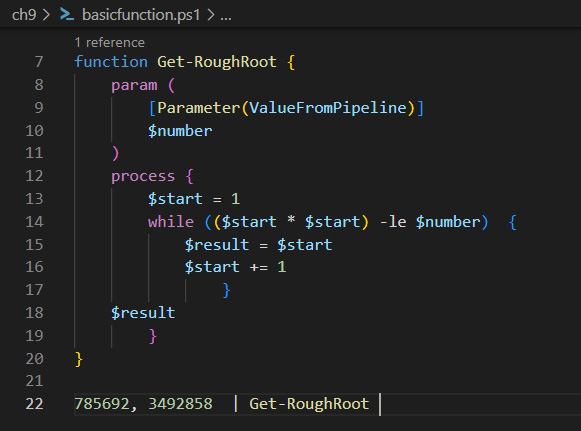The image size is (581, 431).
Task: Select basicfunction.ps1 in the breadcrumb
Action: coord(141,15)
